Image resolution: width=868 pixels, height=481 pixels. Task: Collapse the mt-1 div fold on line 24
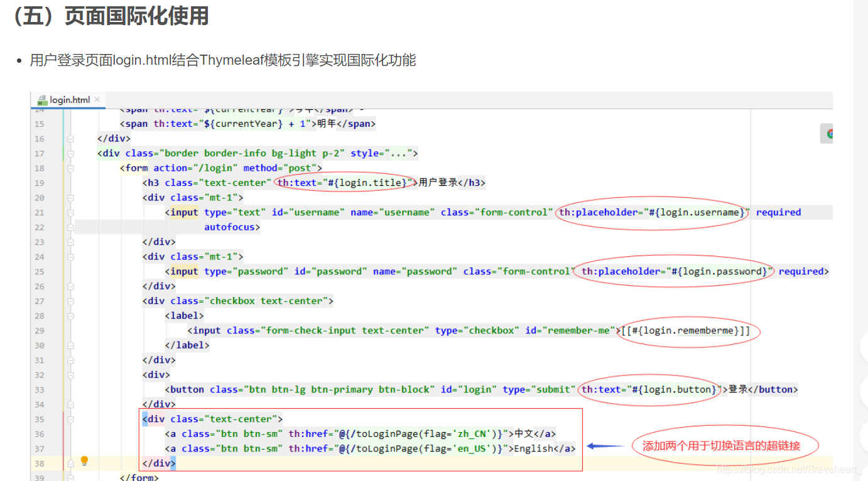pos(70,257)
